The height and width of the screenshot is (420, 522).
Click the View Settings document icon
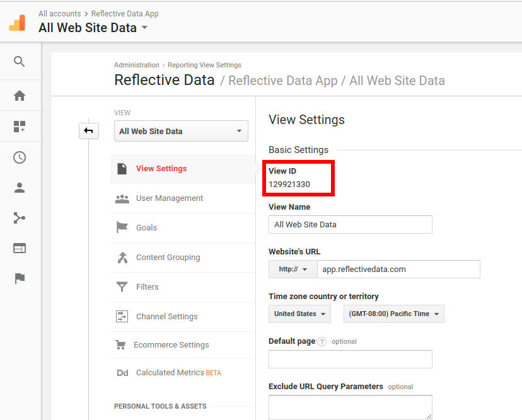(122, 169)
